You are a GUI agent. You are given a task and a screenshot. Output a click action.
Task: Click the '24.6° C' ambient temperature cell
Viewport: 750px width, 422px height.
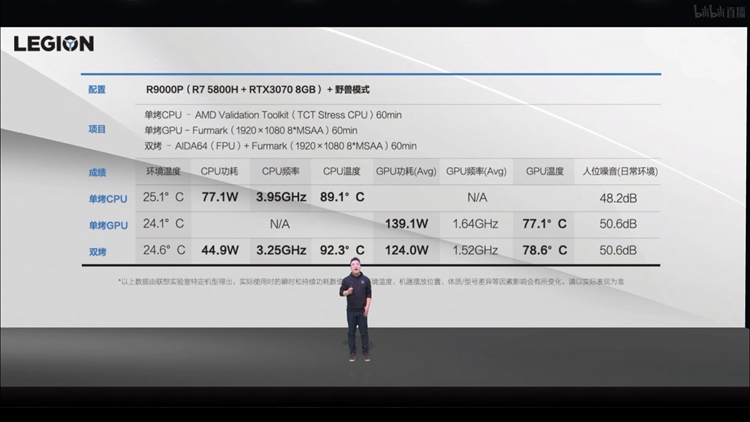click(x=164, y=250)
